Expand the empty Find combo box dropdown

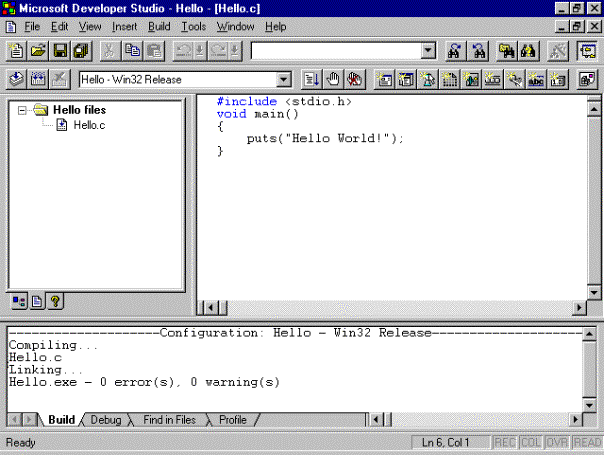pyautogui.click(x=428, y=50)
